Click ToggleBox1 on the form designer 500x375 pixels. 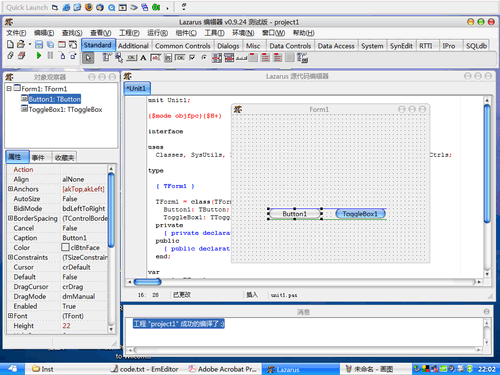[360, 214]
